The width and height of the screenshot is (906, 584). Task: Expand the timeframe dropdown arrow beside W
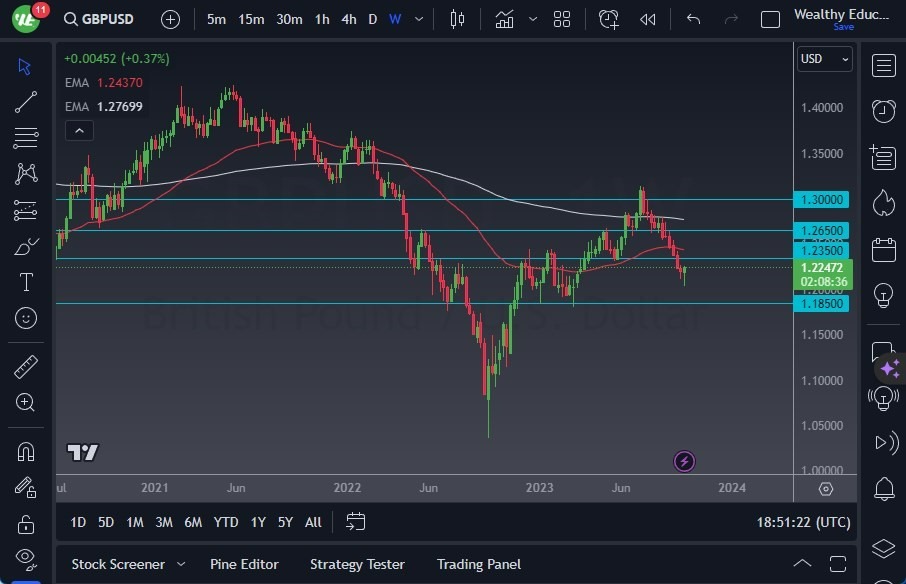coord(418,19)
